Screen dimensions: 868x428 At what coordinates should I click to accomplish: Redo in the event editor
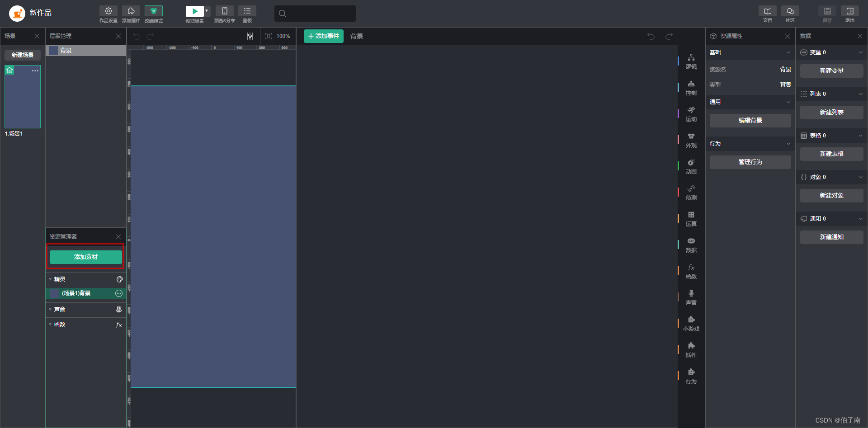click(x=669, y=36)
